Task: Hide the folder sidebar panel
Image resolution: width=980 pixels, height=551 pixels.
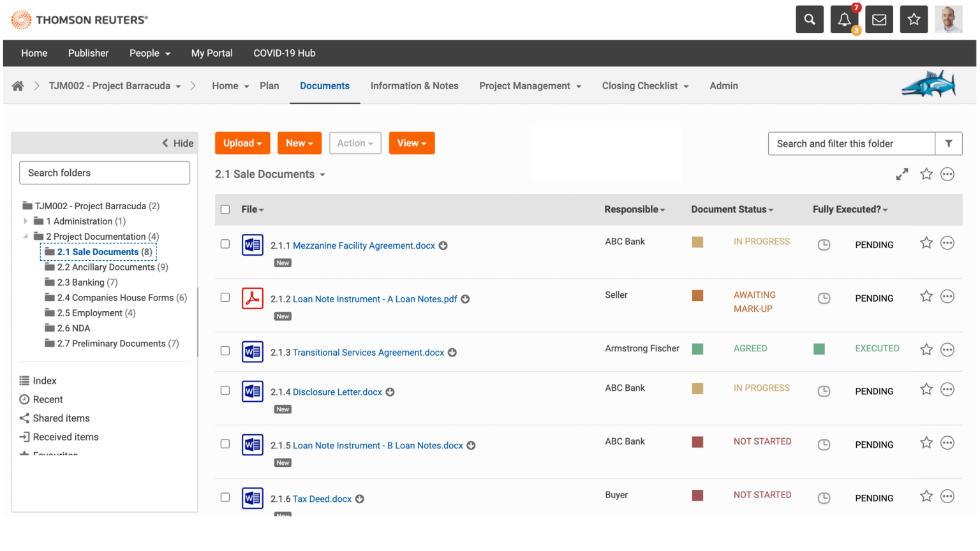Action: tap(177, 143)
